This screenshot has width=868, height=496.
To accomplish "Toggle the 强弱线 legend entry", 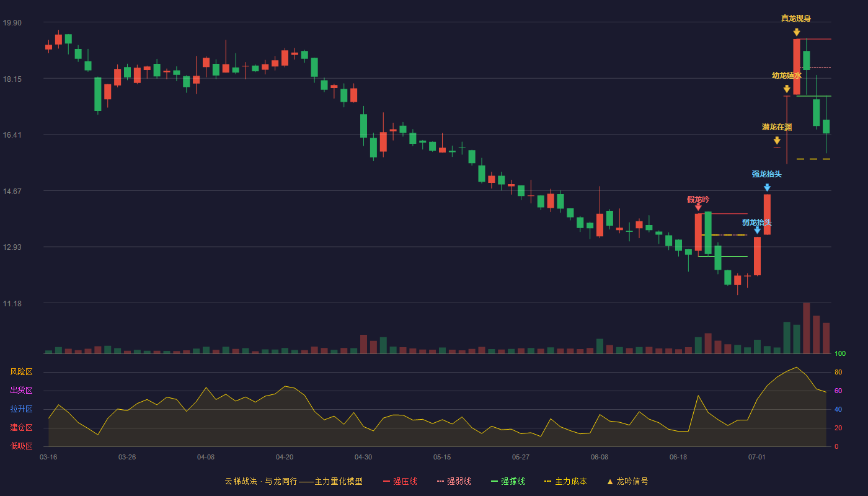I will click(454, 481).
